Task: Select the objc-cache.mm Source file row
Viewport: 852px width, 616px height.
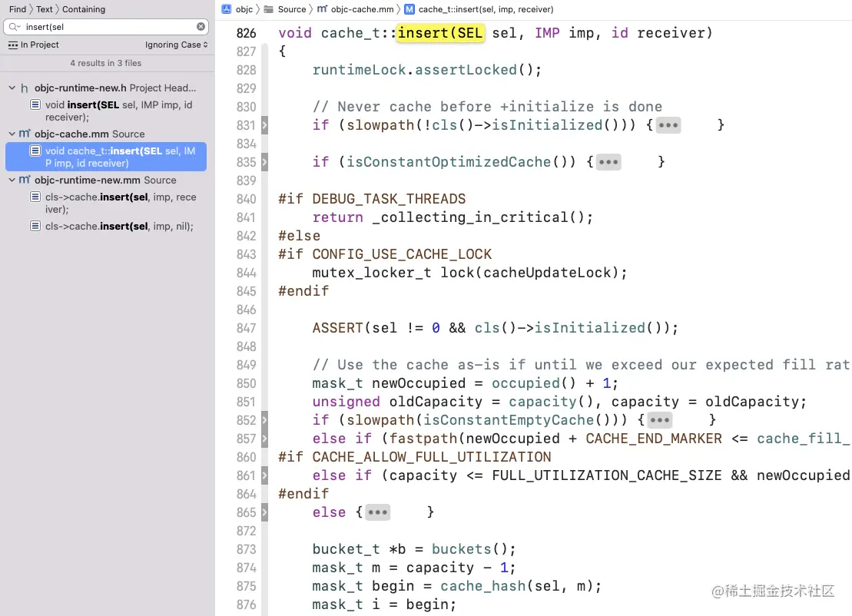Action: (x=107, y=134)
